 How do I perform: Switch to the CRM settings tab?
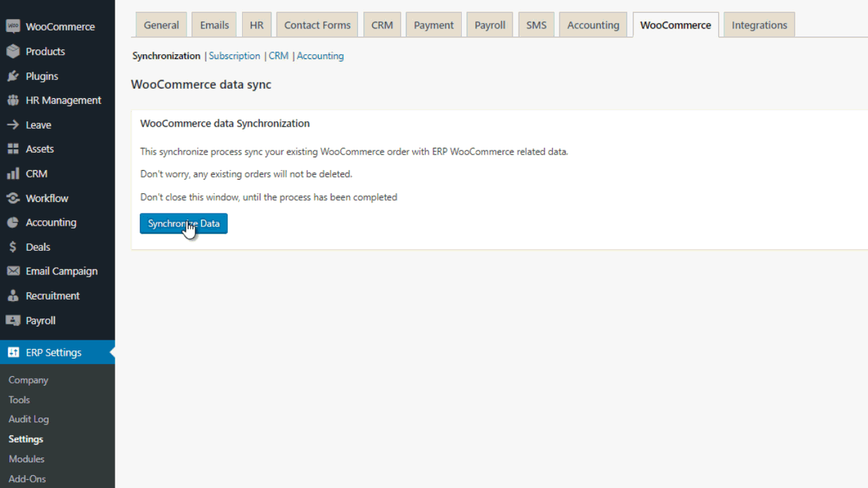382,25
